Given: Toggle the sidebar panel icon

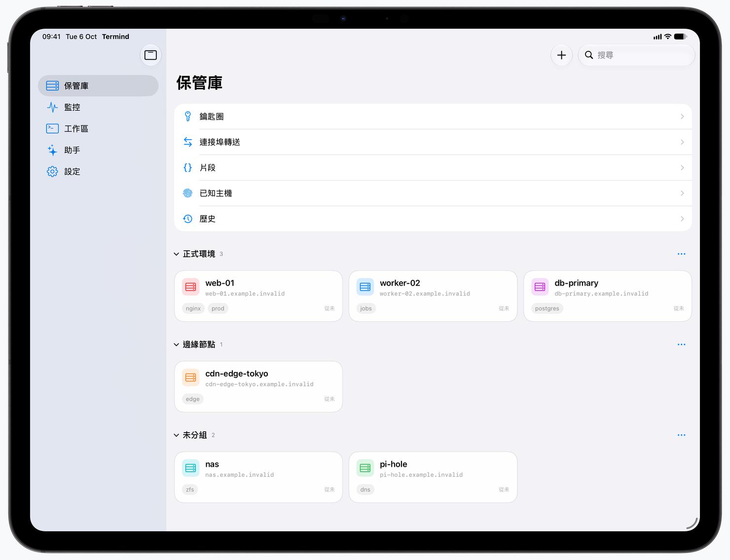Looking at the screenshot, I should 150,55.
